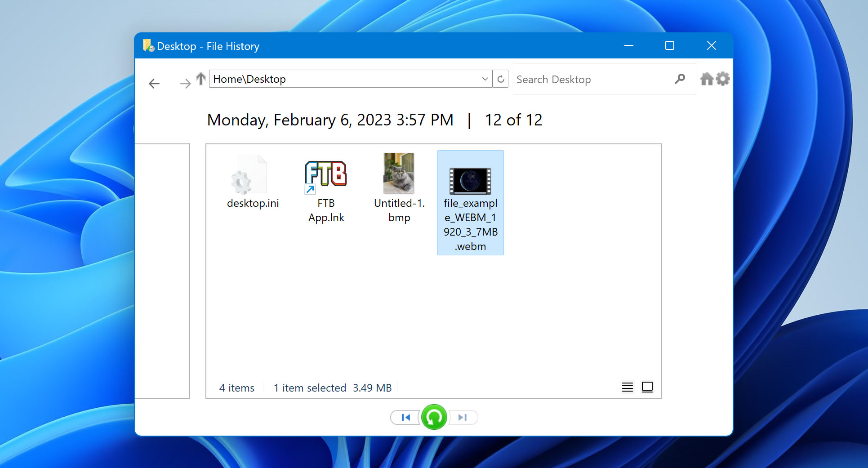Go back with the left arrow
868x468 pixels.
(x=154, y=83)
